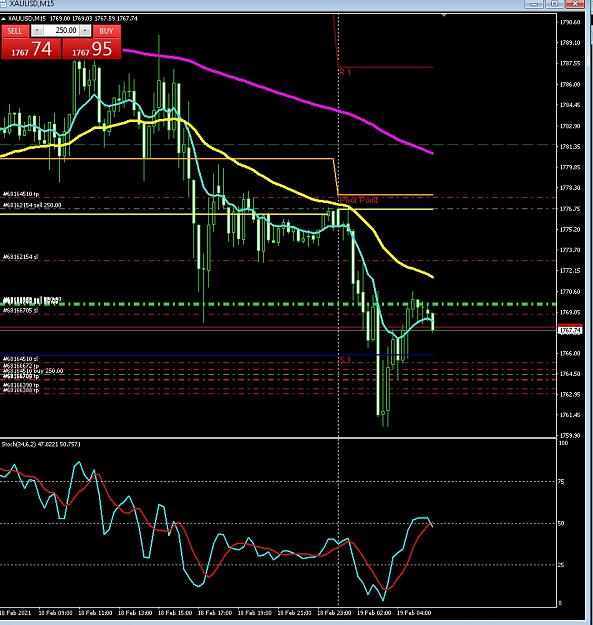Select the #68164510 tp order line label
The image size is (593, 625).
coord(21,194)
